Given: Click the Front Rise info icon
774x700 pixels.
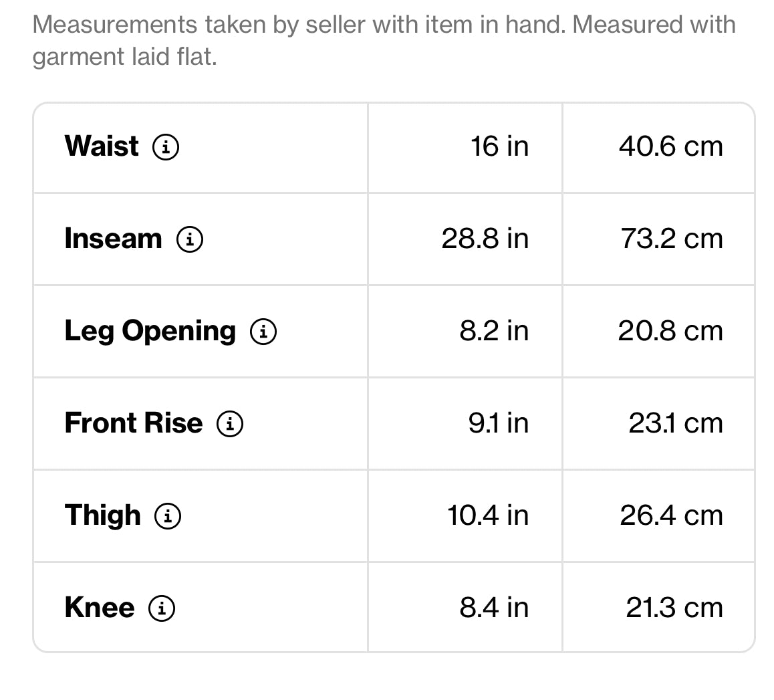Looking at the screenshot, I should tap(230, 423).
